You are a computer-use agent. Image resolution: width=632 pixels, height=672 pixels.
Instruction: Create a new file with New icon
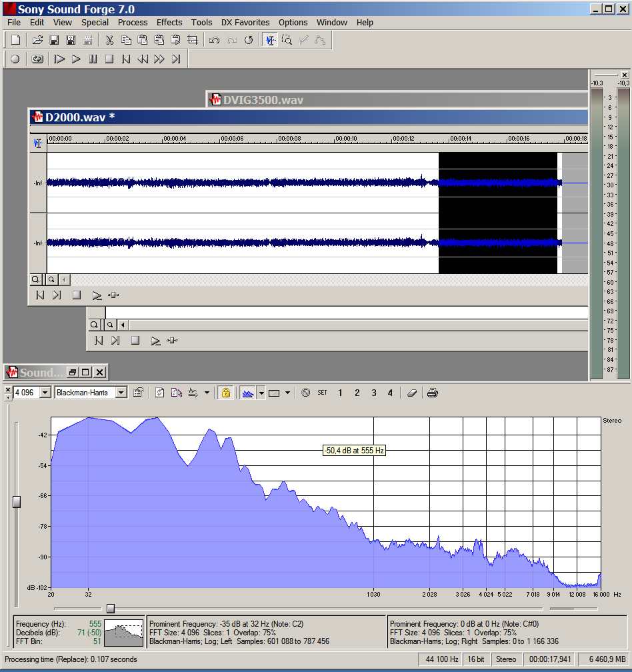click(15, 40)
